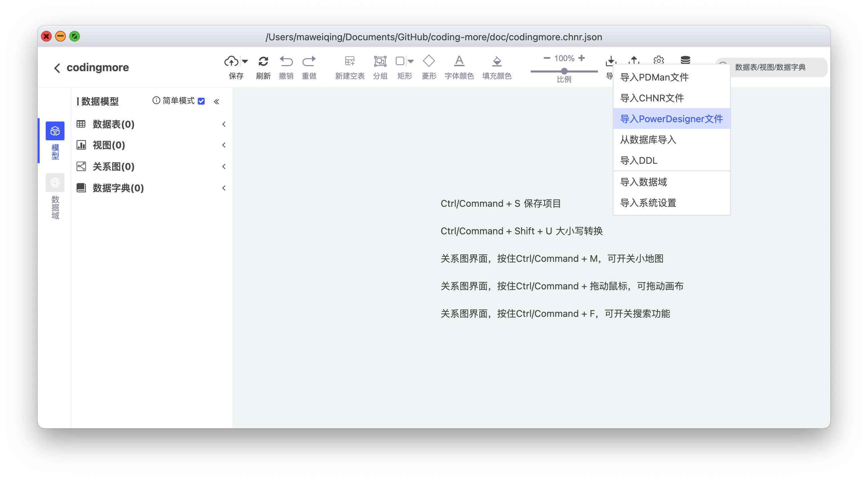The image size is (868, 478).
Task: Create a new empty table via 新建空表 icon
Action: pyautogui.click(x=349, y=61)
